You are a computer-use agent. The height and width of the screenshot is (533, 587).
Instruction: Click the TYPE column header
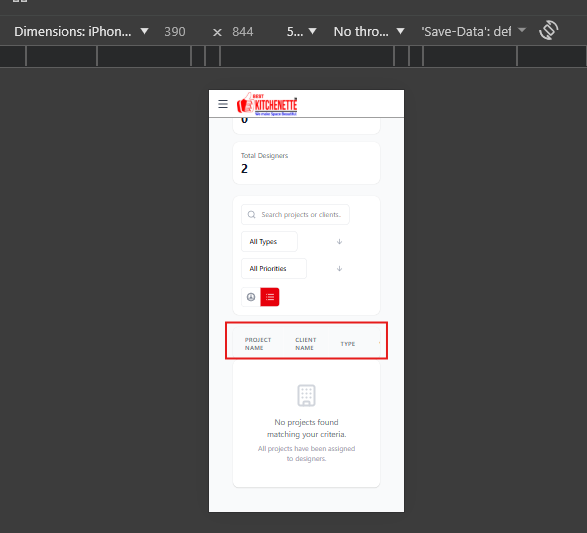click(348, 344)
